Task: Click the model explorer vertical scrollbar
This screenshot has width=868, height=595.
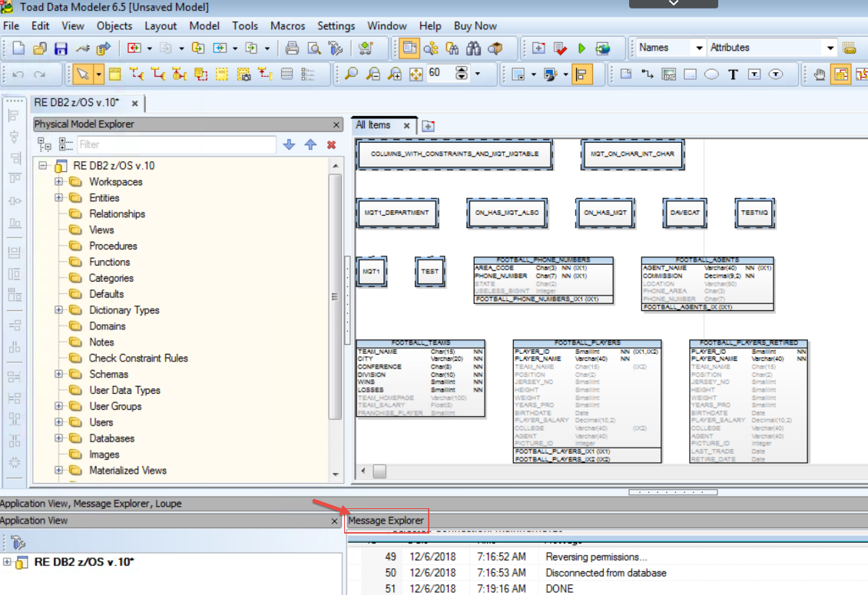Action: coord(336,296)
